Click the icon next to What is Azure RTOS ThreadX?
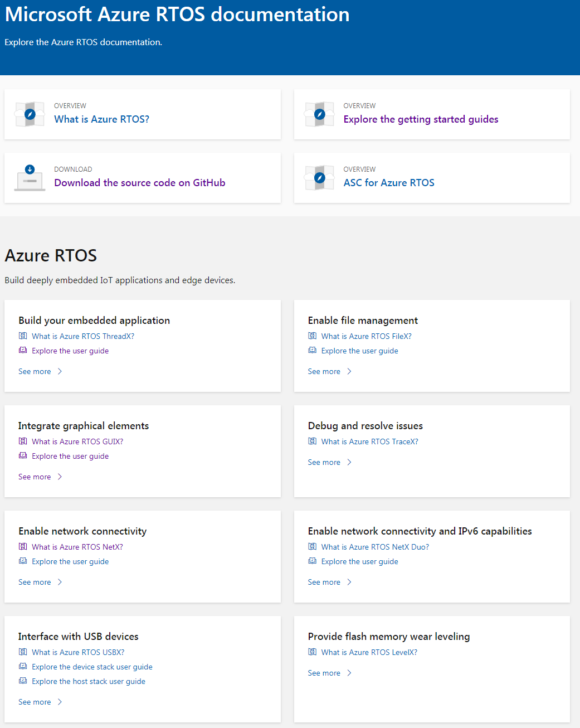Screen dimensions: 580x728 pos(23,336)
